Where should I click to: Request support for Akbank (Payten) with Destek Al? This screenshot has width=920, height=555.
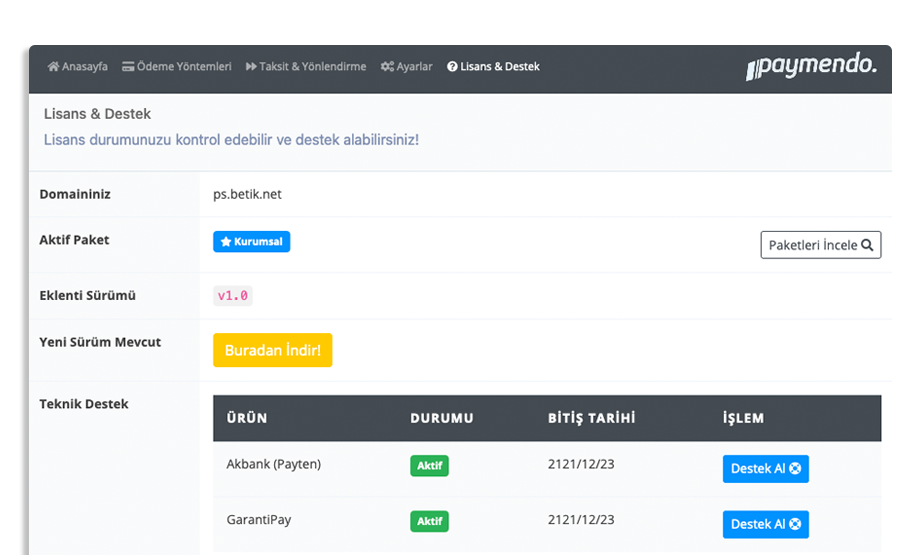coord(766,469)
